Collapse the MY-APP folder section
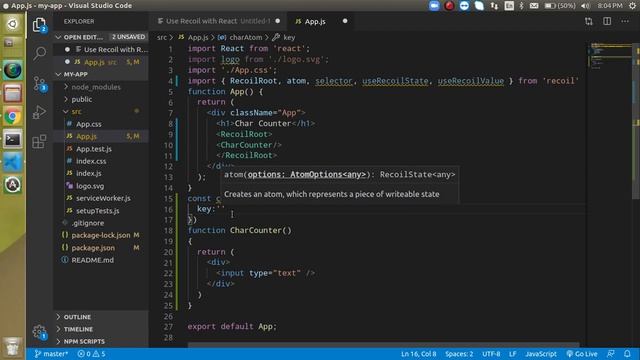Viewport: 640px width, 360px height. click(x=101, y=74)
